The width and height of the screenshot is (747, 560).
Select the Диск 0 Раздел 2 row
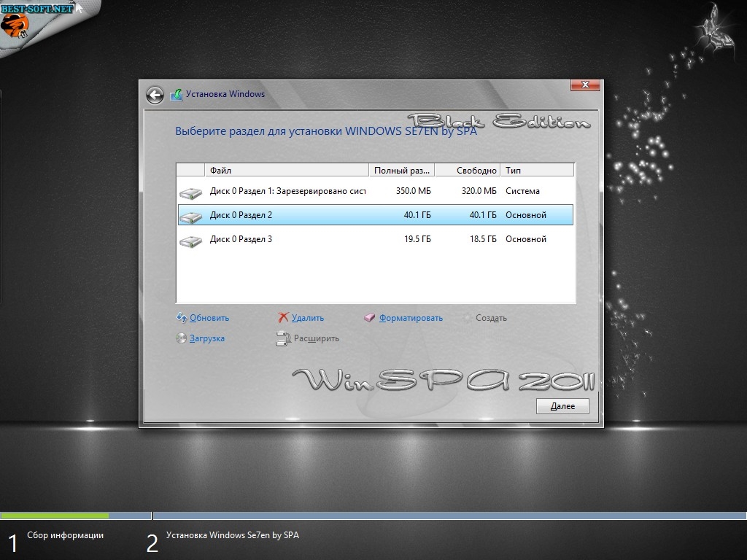(376, 215)
